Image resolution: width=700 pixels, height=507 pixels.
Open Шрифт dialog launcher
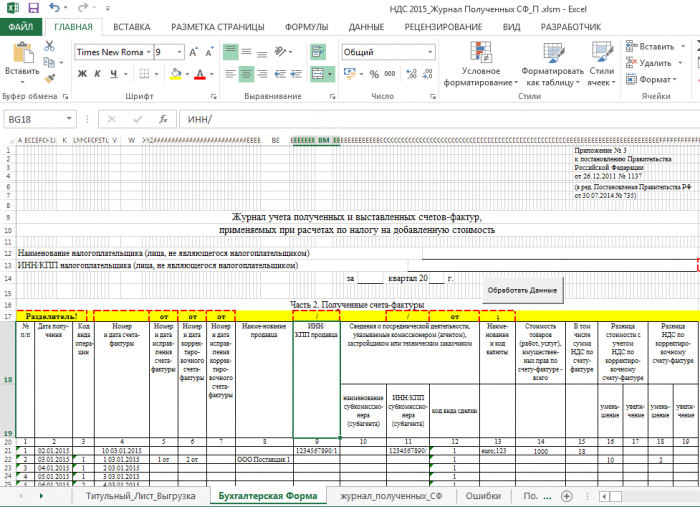click(214, 96)
